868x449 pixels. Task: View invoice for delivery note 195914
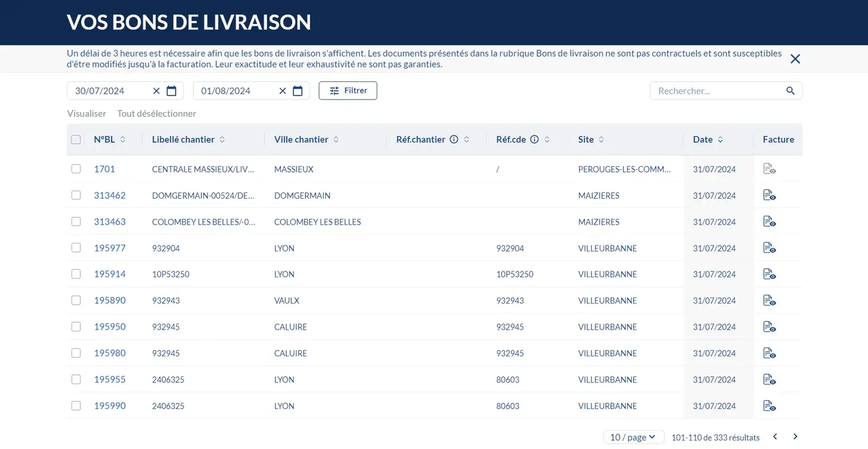tap(769, 274)
